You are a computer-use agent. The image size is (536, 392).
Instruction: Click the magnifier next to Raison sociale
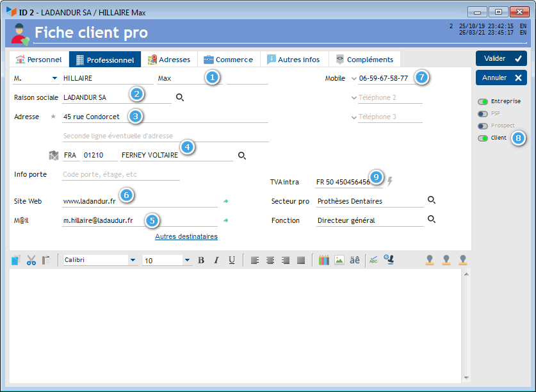pyautogui.click(x=180, y=97)
